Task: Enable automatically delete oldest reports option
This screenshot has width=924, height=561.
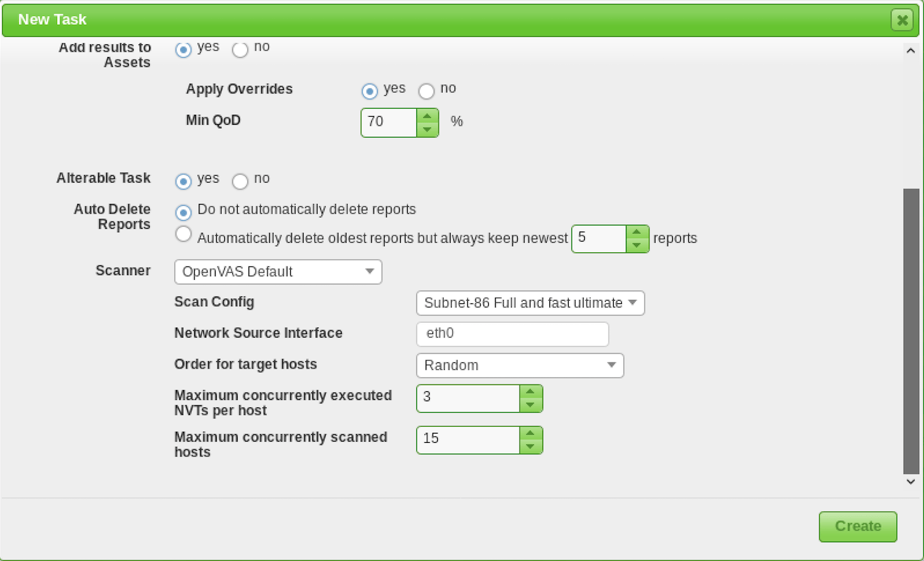Action: pos(183,234)
